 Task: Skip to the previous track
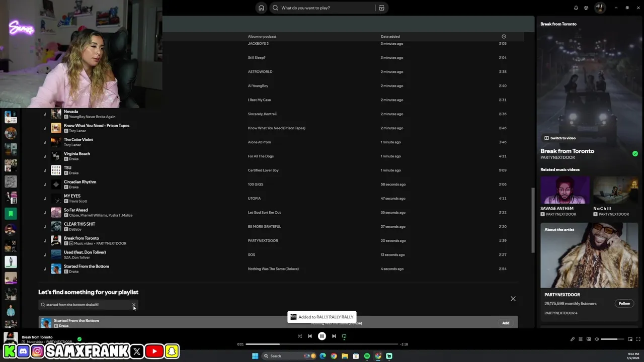[x=310, y=336]
